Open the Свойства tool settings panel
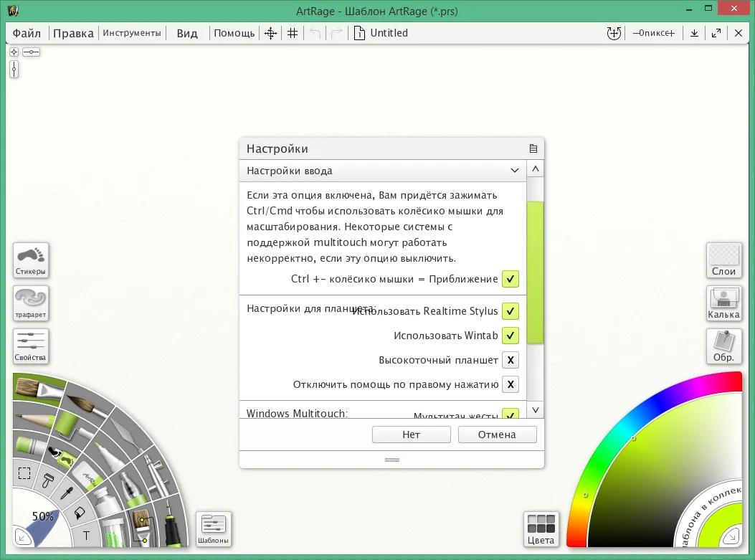The height and width of the screenshot is (560, 755). (x=31, y=346)
